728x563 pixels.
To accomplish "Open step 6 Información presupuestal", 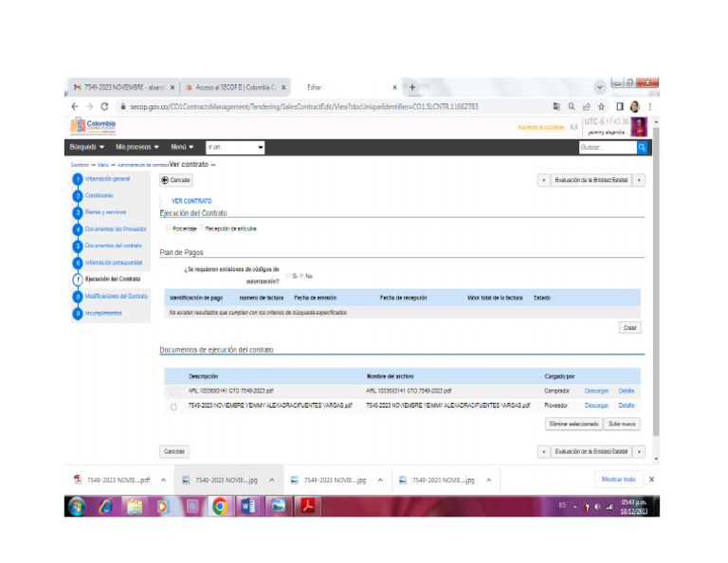I will [114, 263].
